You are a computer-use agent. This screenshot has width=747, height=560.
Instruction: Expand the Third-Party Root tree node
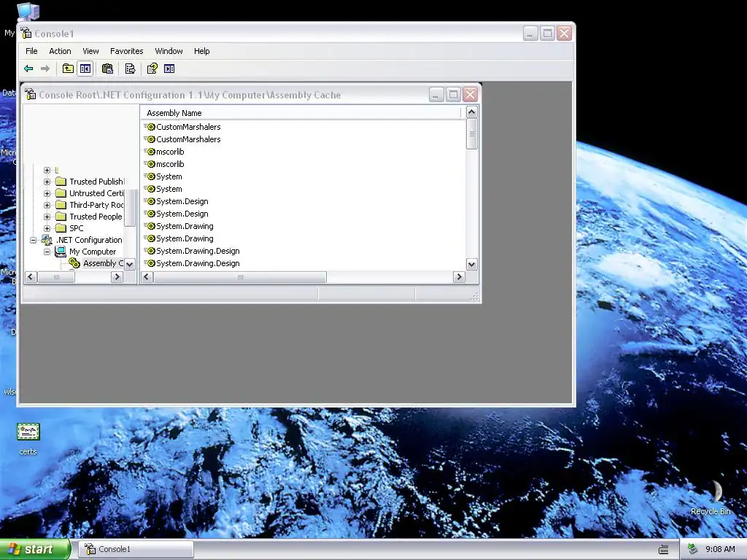[x=47, y=205]
